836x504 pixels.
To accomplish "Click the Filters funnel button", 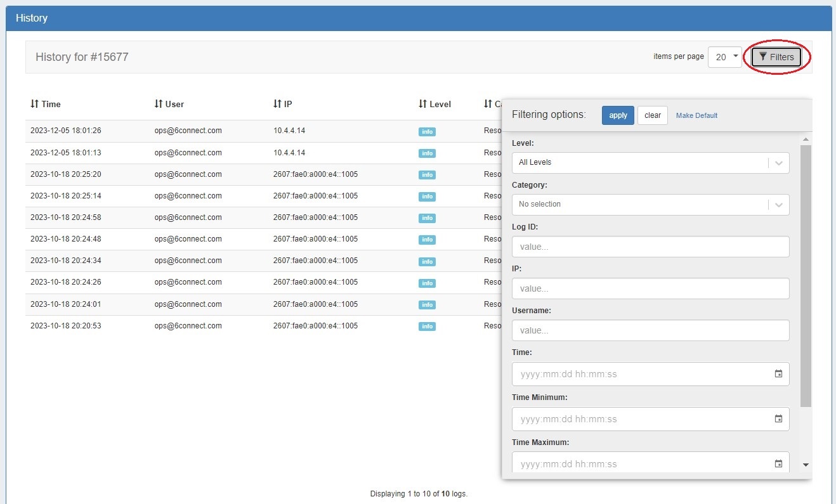I will click(x=776, y=57).
